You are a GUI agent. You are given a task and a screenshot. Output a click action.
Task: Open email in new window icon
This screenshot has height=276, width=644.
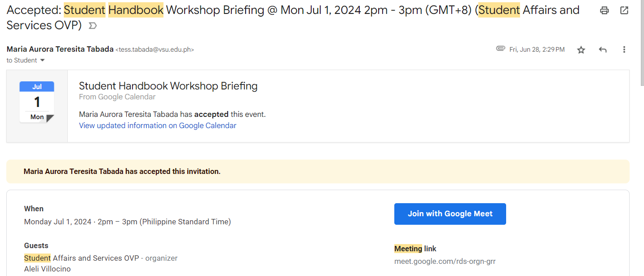(x=624, y=10)
